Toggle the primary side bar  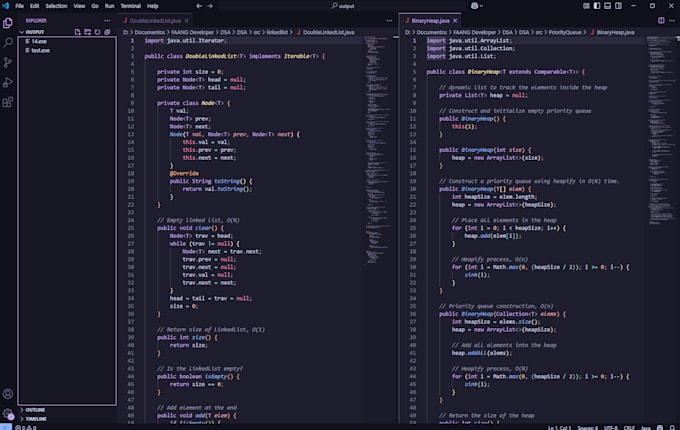[597, 6]
